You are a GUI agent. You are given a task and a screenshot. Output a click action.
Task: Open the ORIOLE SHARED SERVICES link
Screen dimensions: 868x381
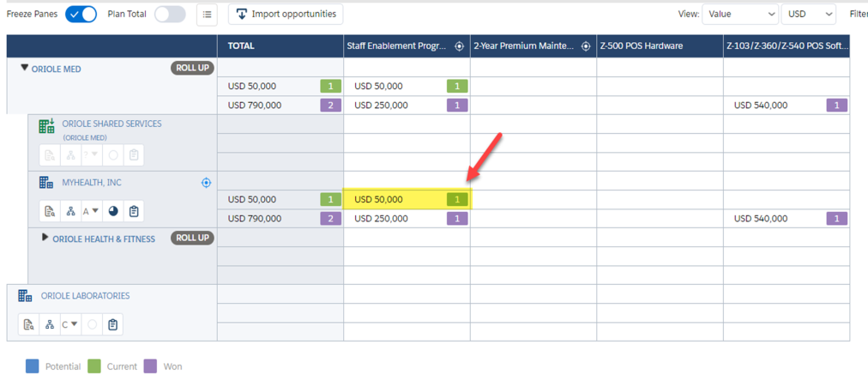[x=112, y=124]
